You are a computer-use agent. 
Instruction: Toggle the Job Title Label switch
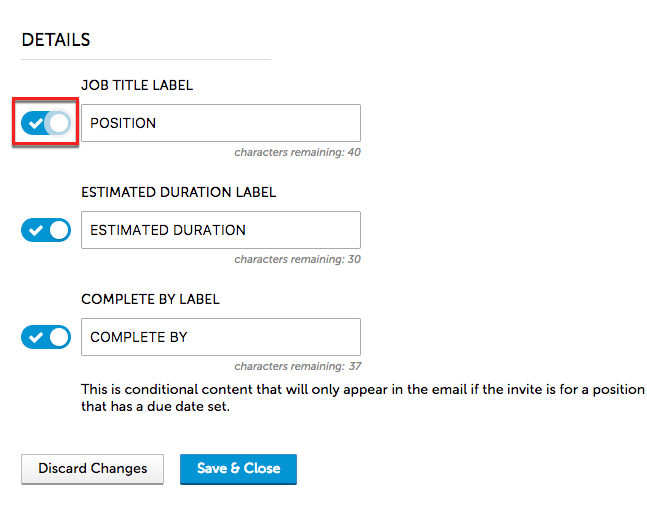(46, 123)
